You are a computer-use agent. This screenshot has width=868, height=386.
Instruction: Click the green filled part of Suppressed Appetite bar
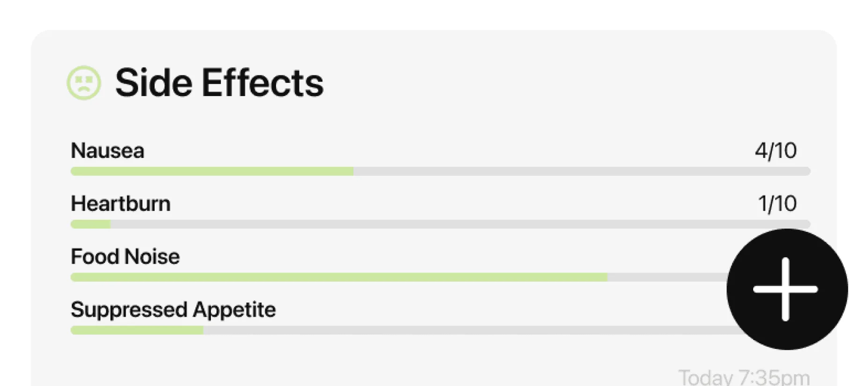pos(137,330)
